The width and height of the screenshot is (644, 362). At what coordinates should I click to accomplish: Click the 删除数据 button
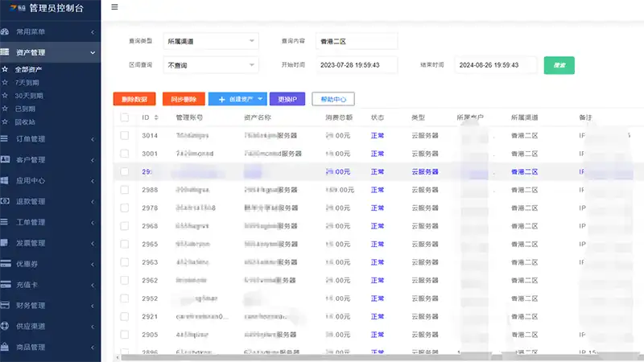coord(134,99)
